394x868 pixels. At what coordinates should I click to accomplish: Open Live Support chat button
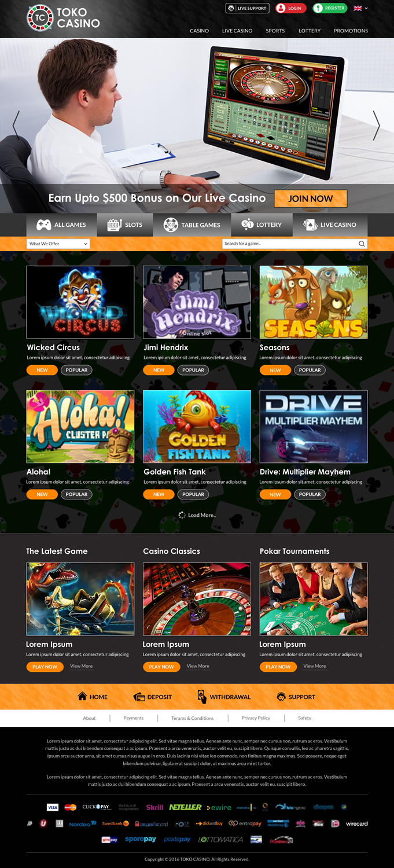247,8
